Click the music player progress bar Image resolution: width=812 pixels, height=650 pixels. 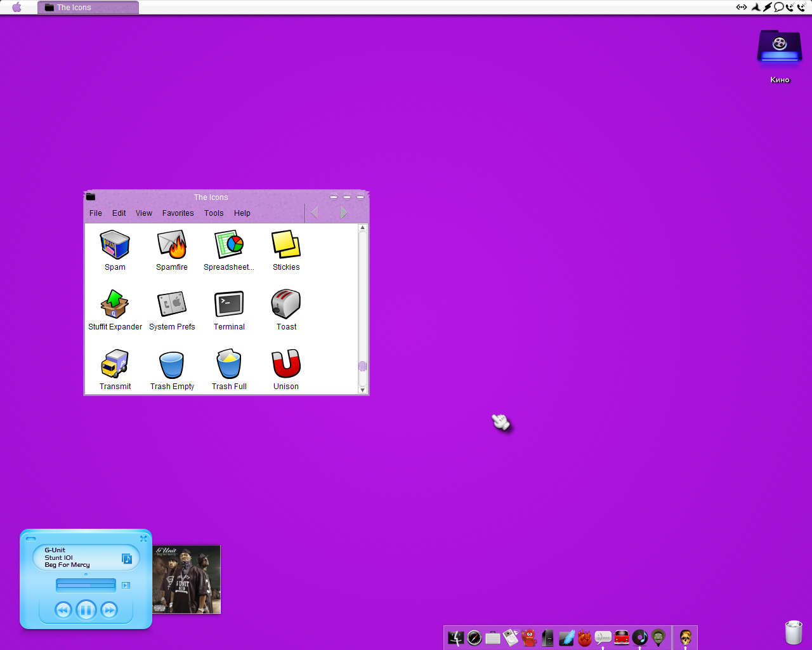click(86, 585)
